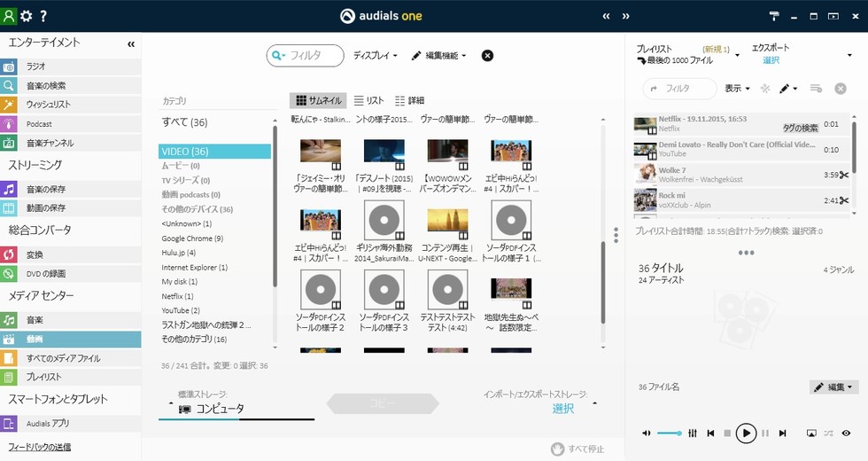Open the help question mark

pos(43,16)
